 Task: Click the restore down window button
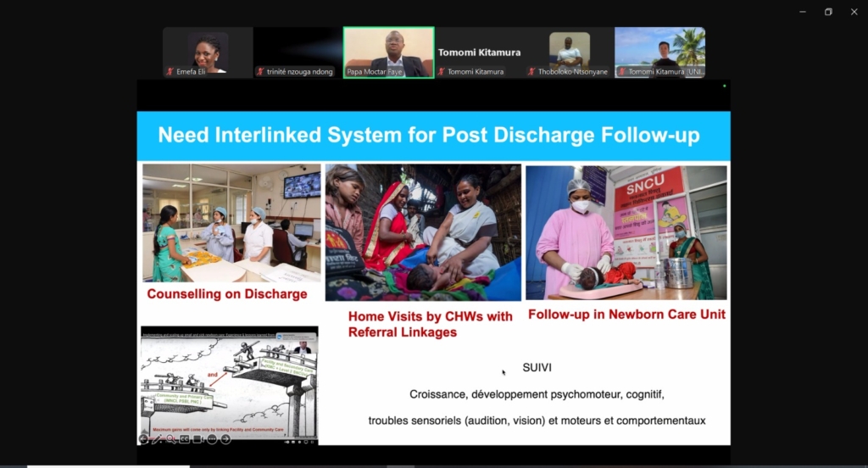[x=828, y=12]
